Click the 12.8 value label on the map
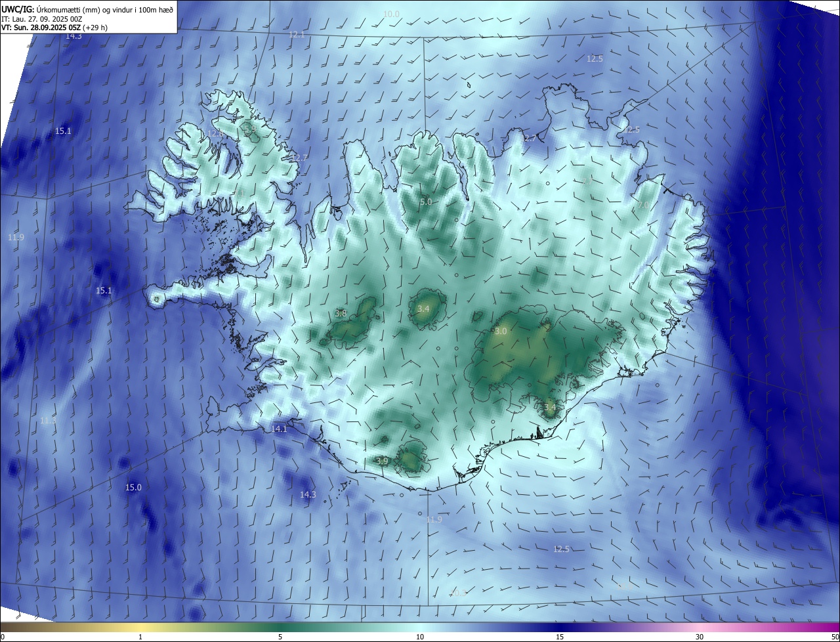Viewport: 840px width, 642px height. (x=215, y=133)
